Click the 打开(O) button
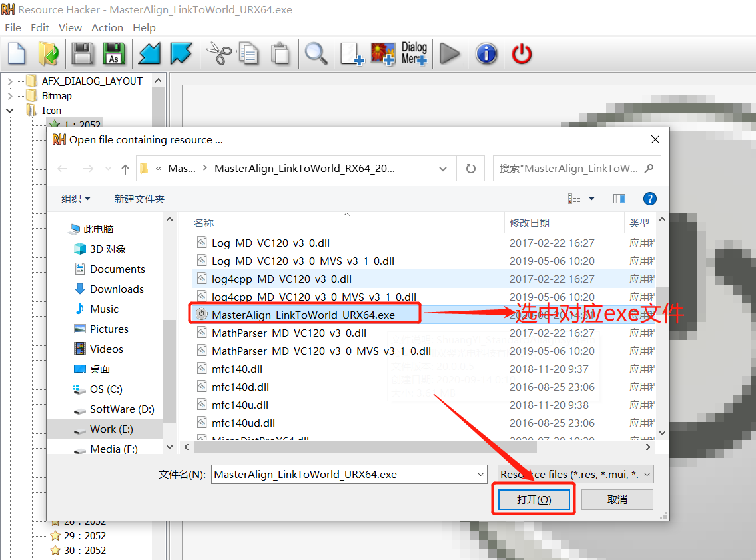This screenshot has height=560, width=756. (x=534, y=499)
